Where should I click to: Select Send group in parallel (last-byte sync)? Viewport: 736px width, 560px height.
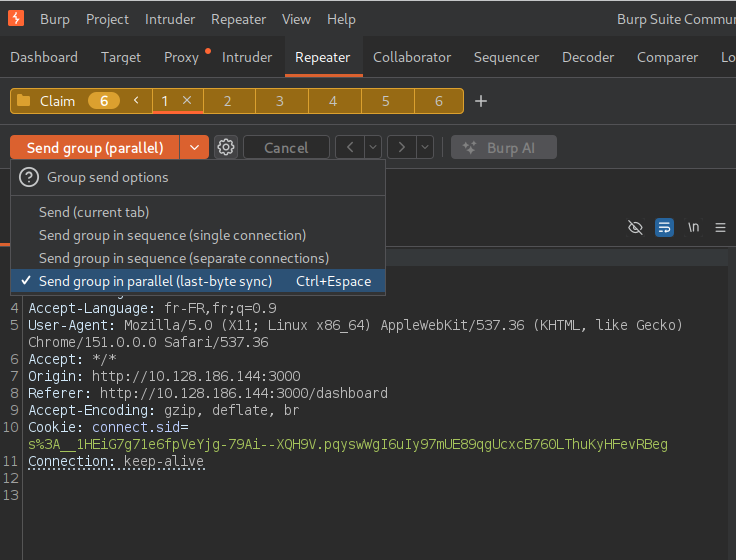click(x=198, y=281)
